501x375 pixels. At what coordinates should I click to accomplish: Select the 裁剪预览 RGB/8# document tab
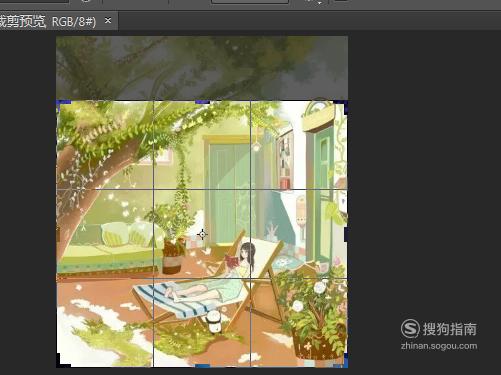point(58,21)
